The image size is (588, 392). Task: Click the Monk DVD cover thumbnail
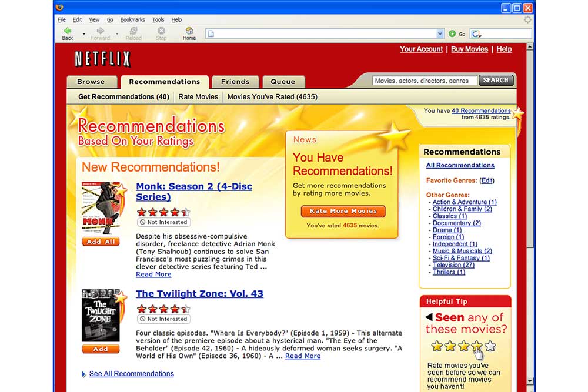point(101,209)
